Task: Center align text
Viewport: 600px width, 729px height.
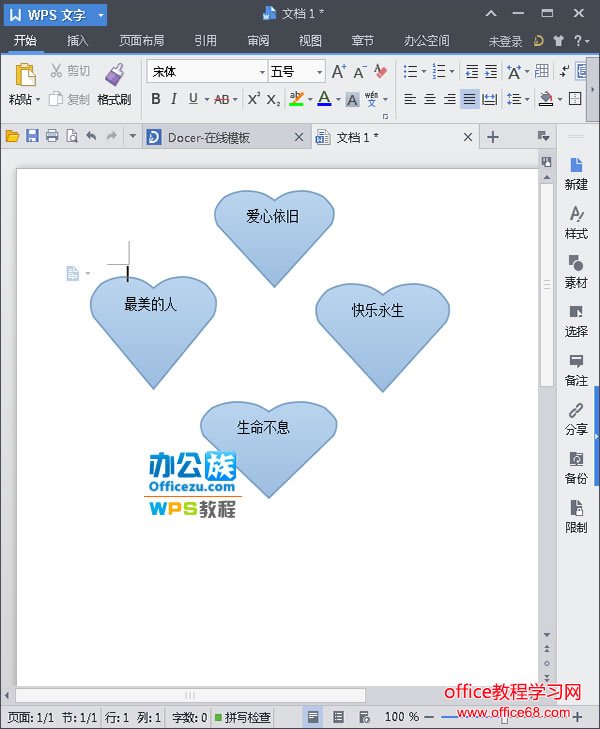Action: (429, 99)
